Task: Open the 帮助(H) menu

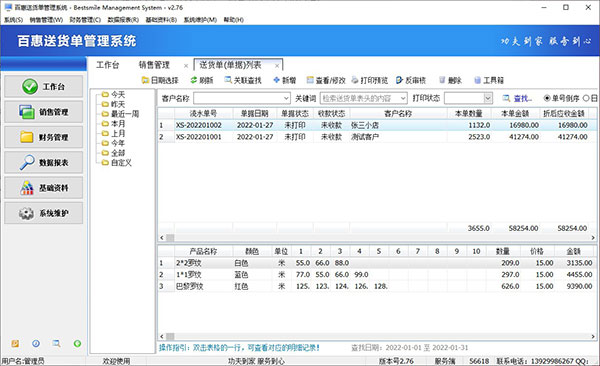Action: tap(233, 20)
